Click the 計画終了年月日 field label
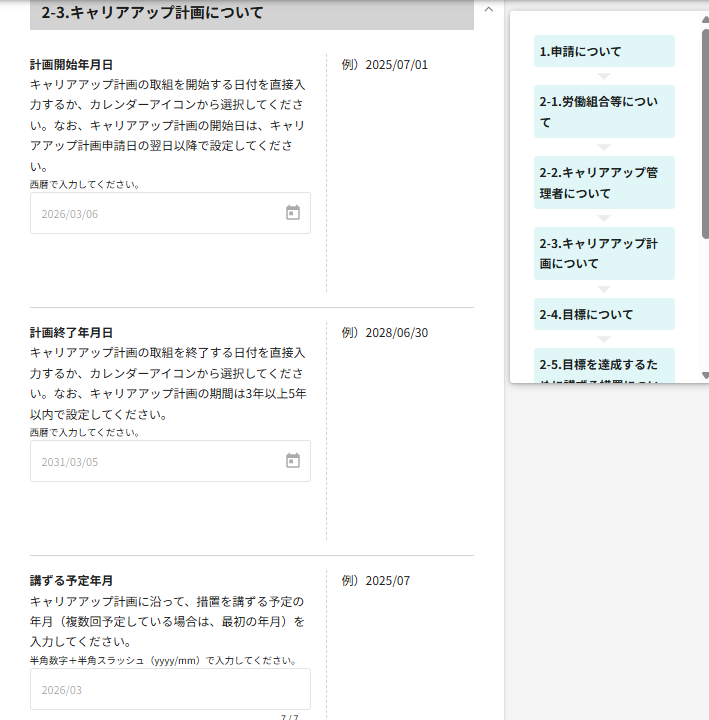The height and width of the screenshot is (720, 709). coord(71,333)
